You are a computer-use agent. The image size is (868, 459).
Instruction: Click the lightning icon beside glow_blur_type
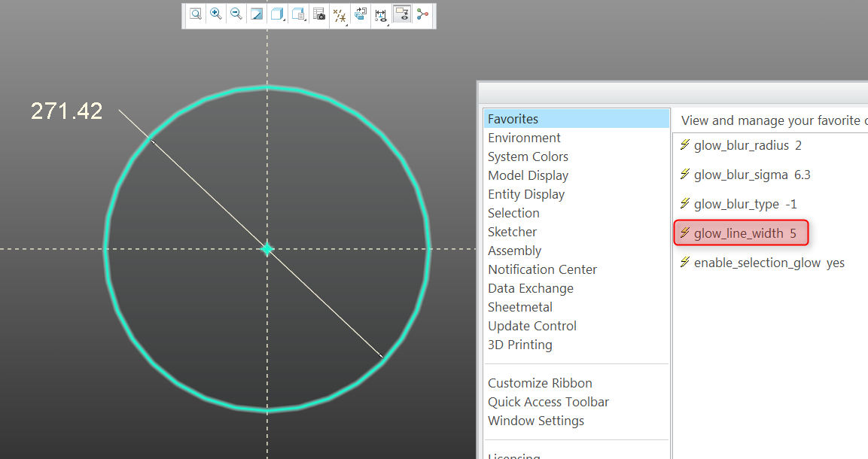pos(685,203)
